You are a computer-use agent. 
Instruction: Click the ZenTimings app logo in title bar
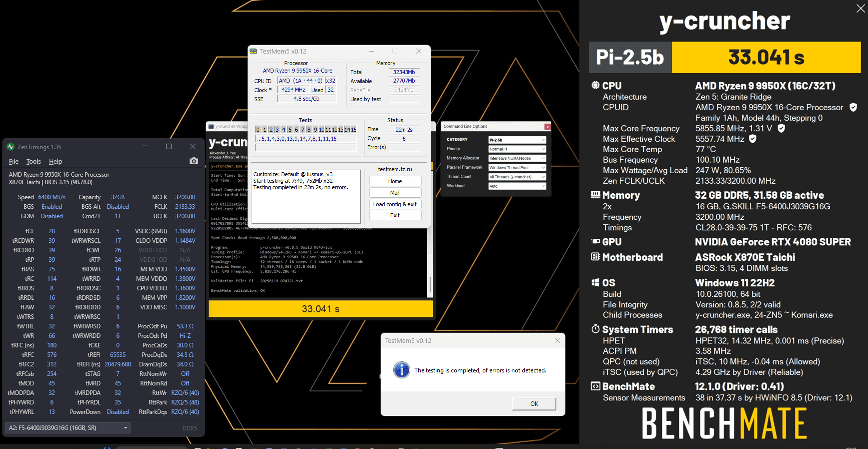pos(11,147)
